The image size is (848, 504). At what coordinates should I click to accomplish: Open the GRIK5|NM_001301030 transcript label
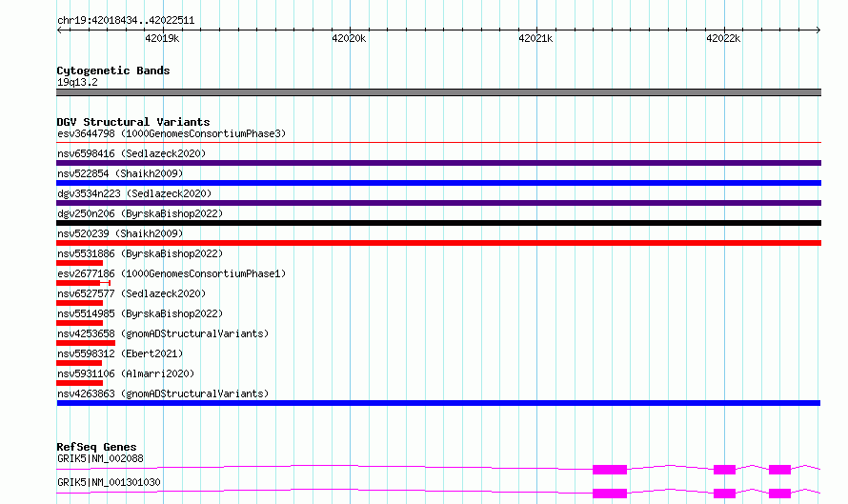tap(109, 482)
